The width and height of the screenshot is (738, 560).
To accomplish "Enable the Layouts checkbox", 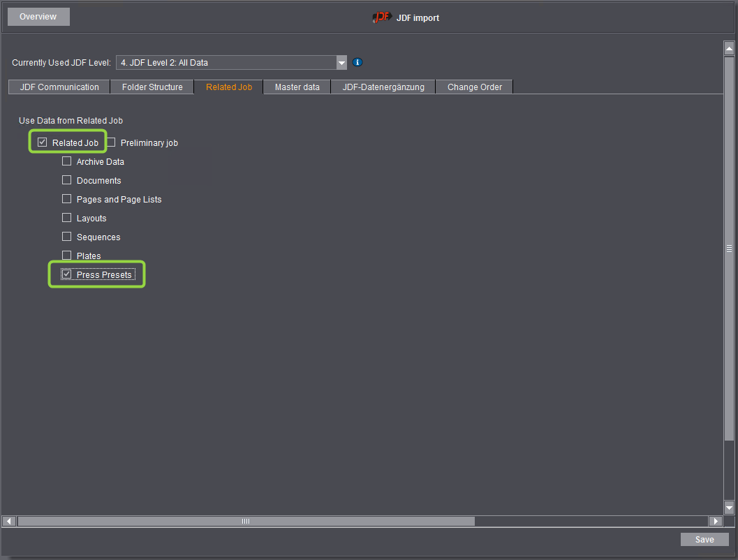I will pyautogui.click(x=66, y=217).
